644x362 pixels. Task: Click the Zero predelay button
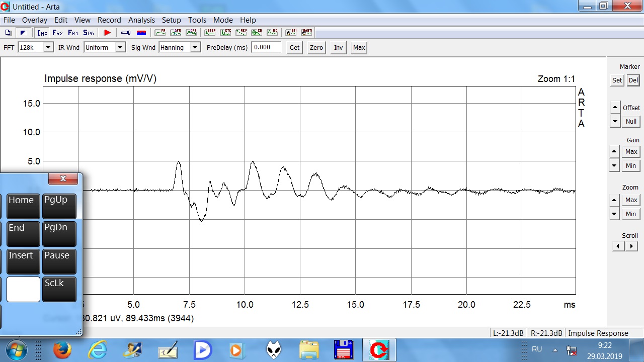316,48
